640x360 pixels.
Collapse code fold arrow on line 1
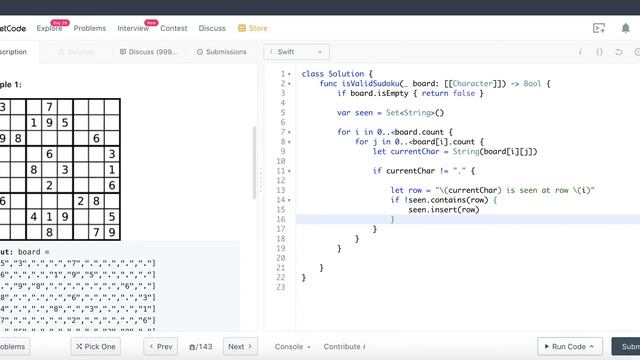289,74
